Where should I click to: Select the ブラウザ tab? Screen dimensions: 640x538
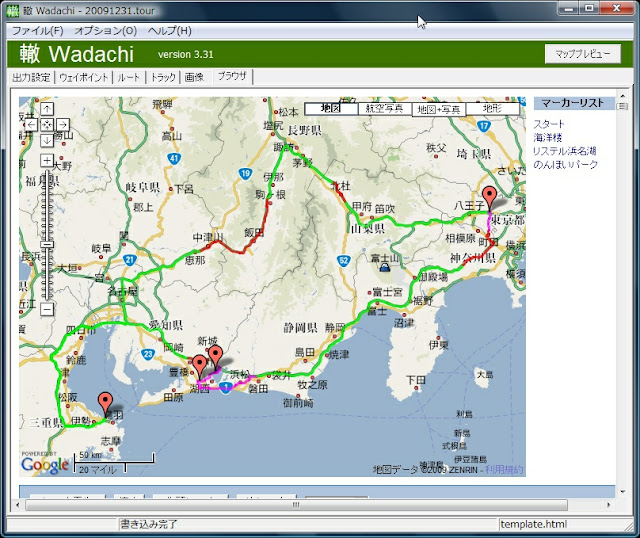[232, 76]
